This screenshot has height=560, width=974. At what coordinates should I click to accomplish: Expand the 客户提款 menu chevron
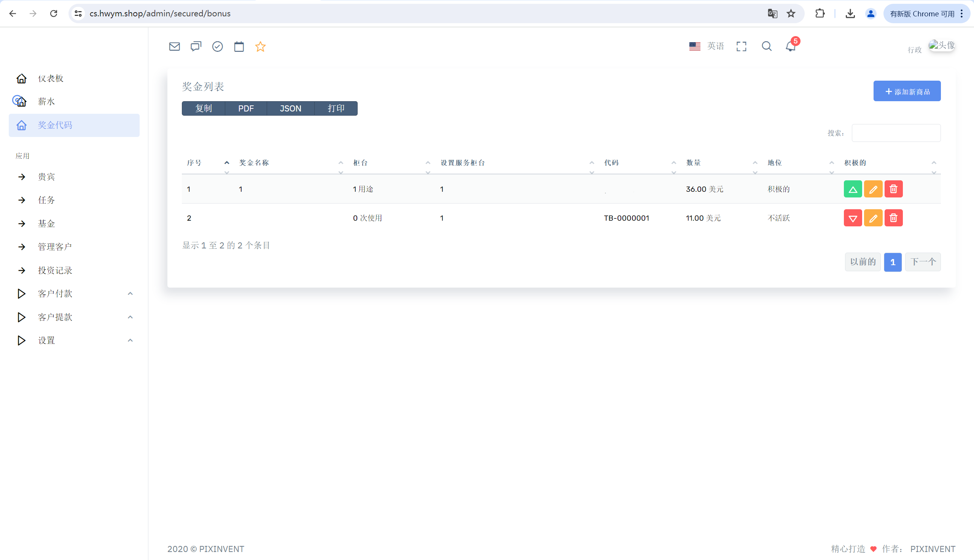[130, 317]
